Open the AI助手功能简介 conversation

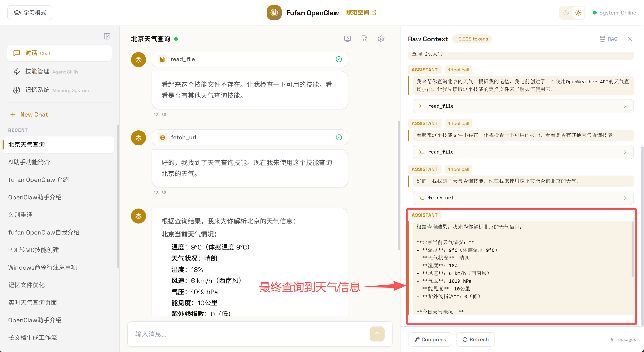(x=59, y=162)
